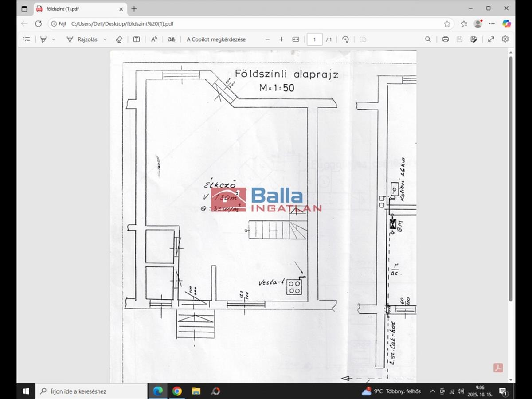Expand the highlighter options dropdown arrow

[x=54, y=39]
